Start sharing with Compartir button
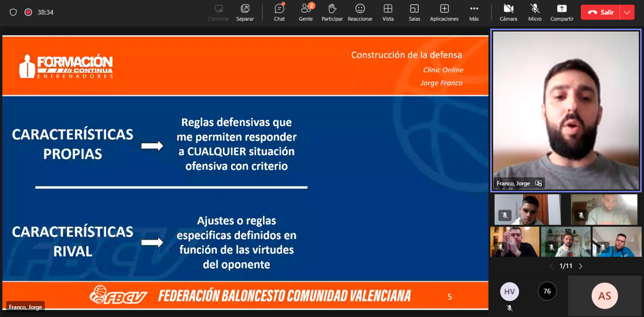 click(561, 13)
